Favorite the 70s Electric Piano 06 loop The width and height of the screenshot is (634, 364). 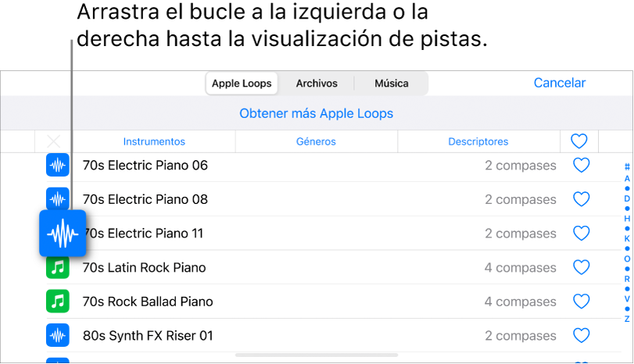581,166
